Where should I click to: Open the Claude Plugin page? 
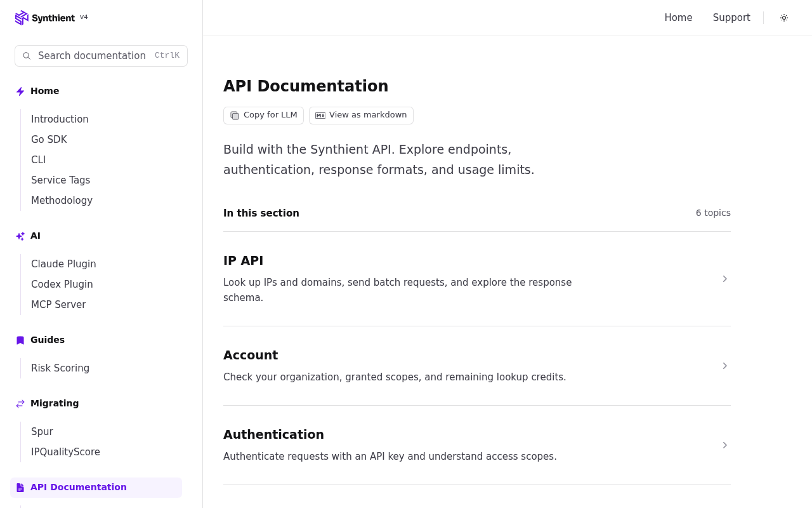[63, 264]
